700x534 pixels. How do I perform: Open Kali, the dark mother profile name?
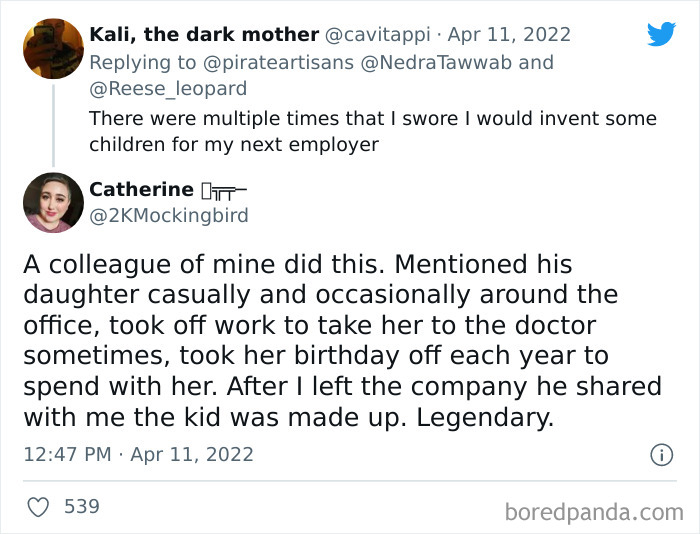(x=204, y=35)
